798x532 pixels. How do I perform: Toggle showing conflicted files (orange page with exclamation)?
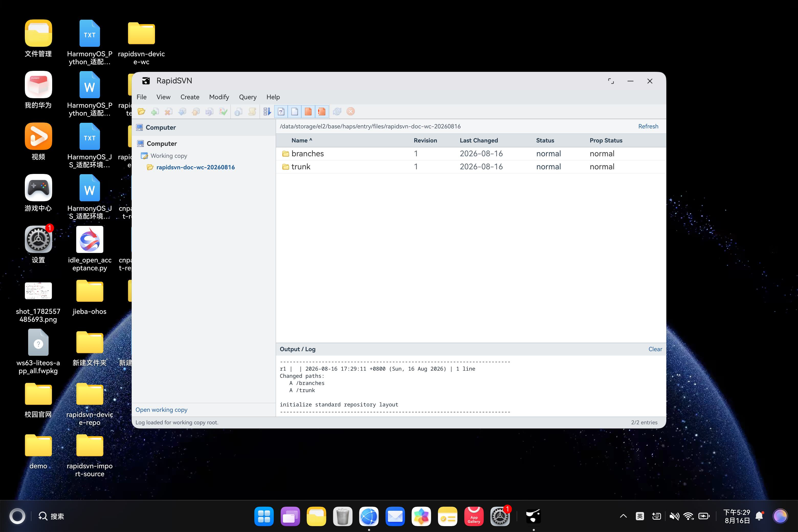(x=322, y=111)
